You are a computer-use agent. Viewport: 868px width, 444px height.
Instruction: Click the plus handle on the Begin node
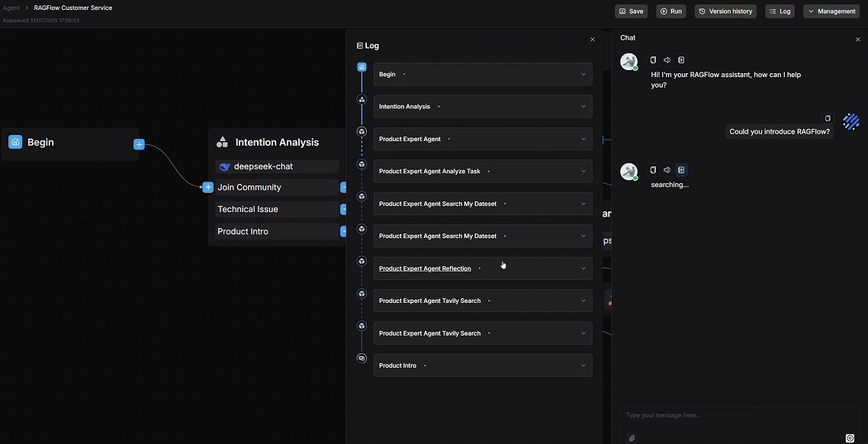[139, 144]
